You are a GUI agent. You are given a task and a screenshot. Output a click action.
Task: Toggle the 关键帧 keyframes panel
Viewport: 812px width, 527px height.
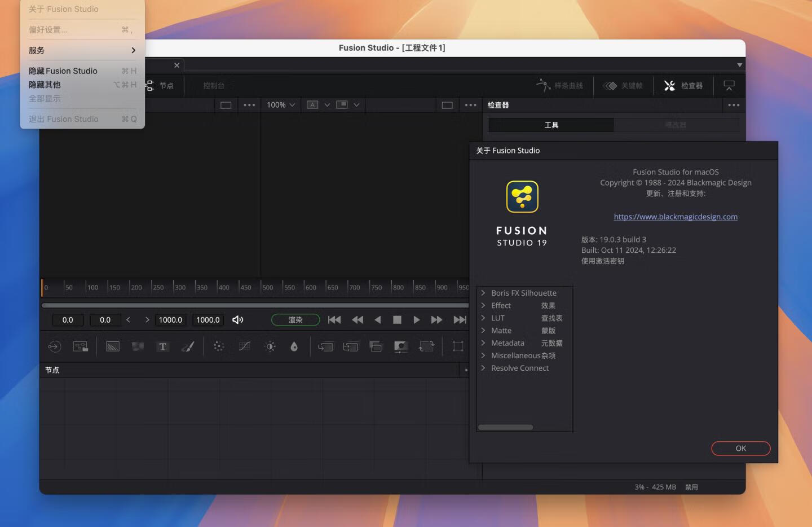(623, 86)
